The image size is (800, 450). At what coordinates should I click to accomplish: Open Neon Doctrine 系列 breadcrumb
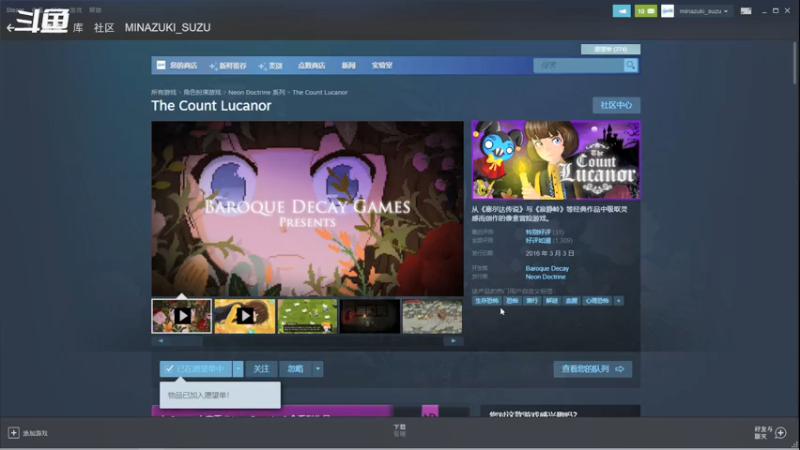[257, 92]
